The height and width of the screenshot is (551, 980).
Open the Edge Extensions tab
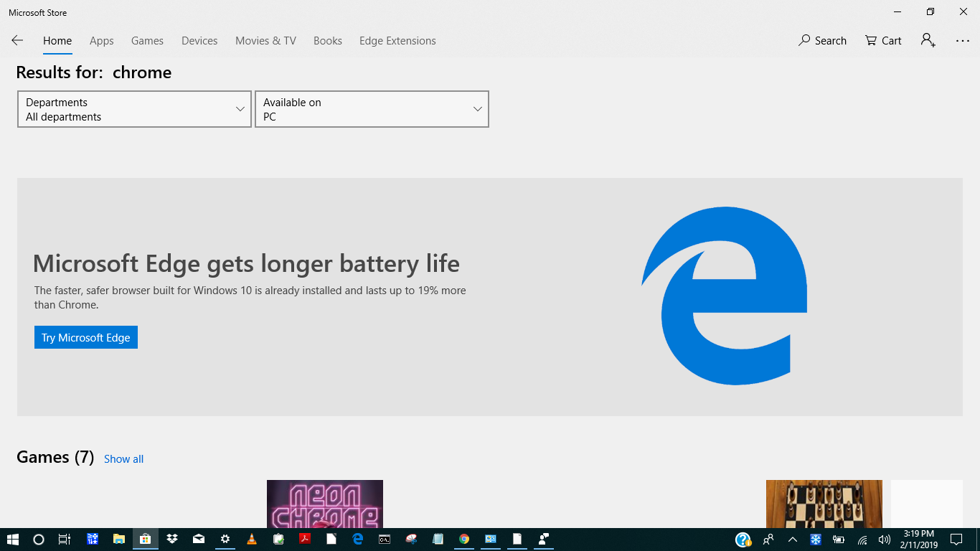tap(397, 41)
